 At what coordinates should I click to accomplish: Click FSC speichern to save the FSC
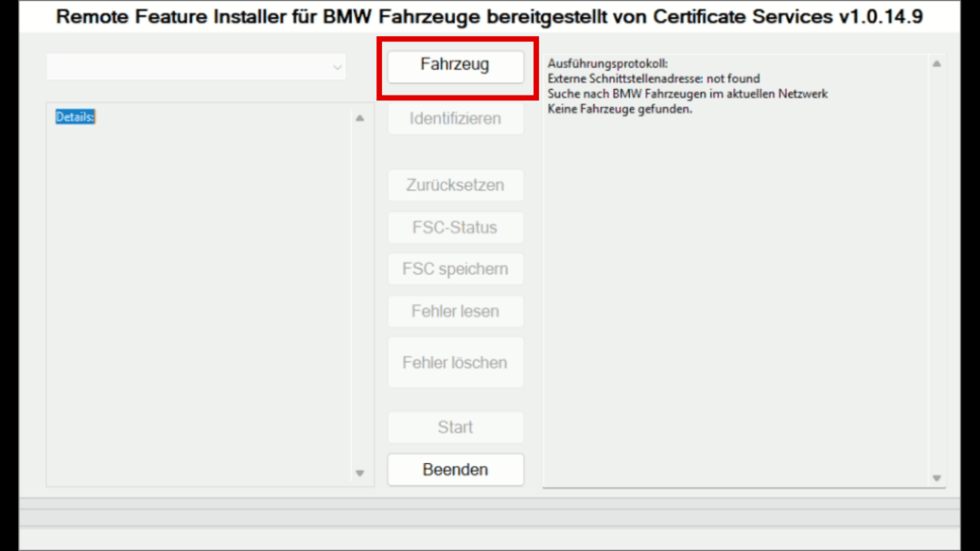point(455,269)
